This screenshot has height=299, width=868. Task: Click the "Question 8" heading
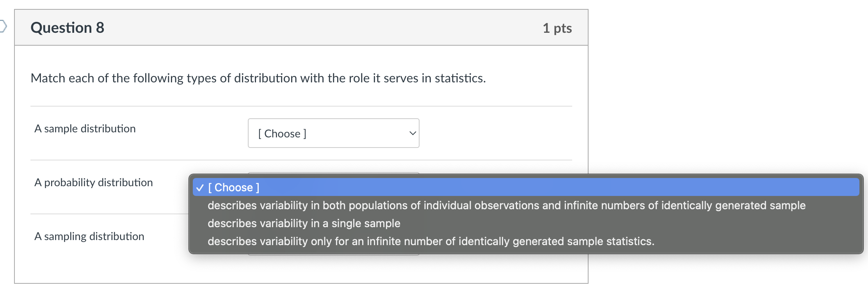68,28
